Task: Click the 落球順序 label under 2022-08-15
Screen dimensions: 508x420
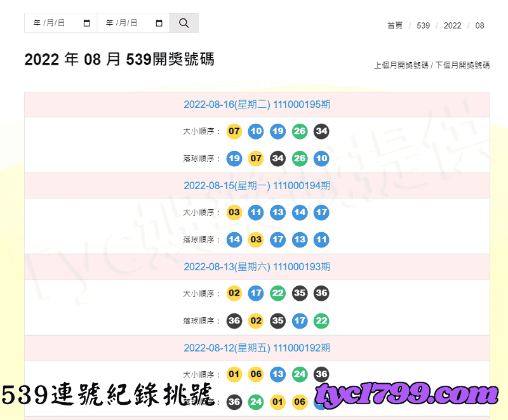Action: [x=201, y=240]
